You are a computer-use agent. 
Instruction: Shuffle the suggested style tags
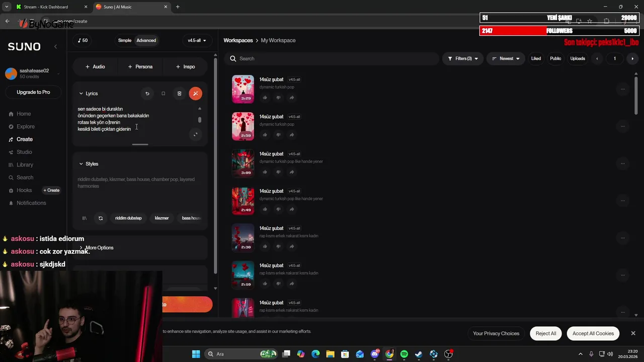pos(101,218)
